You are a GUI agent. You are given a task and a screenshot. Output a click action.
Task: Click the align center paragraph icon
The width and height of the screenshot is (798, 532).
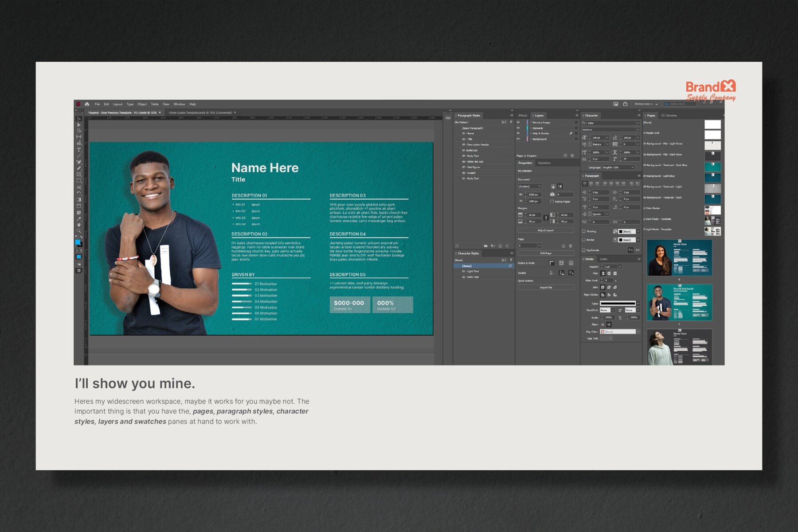(591, 184)
